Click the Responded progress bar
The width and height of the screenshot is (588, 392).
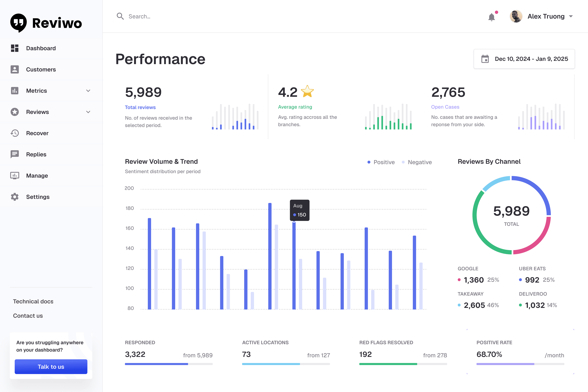click(169, 364)
